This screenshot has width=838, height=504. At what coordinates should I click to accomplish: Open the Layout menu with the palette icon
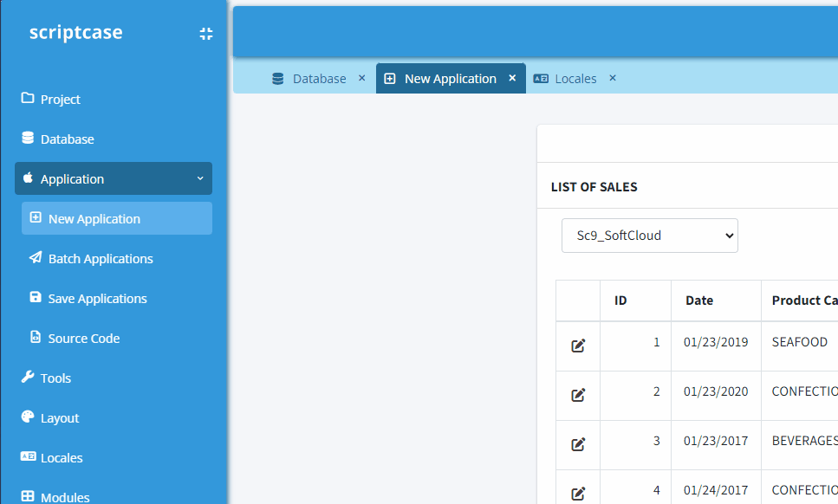[59, 418]
